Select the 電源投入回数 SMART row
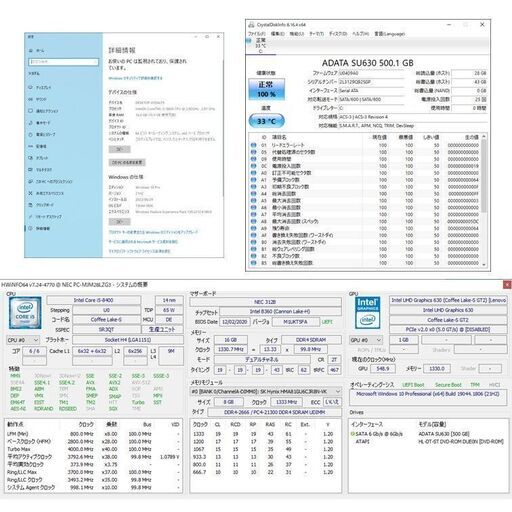 coord(365,166)
